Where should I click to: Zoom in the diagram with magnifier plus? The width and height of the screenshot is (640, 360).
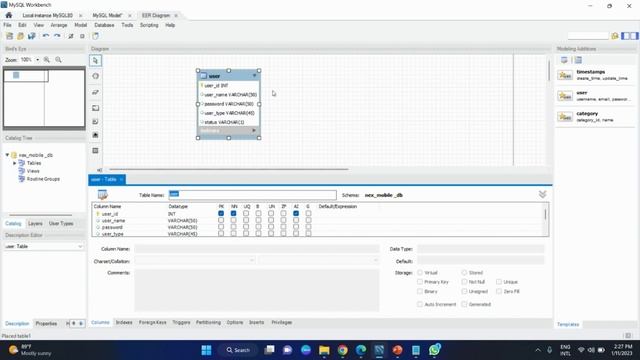47,60
